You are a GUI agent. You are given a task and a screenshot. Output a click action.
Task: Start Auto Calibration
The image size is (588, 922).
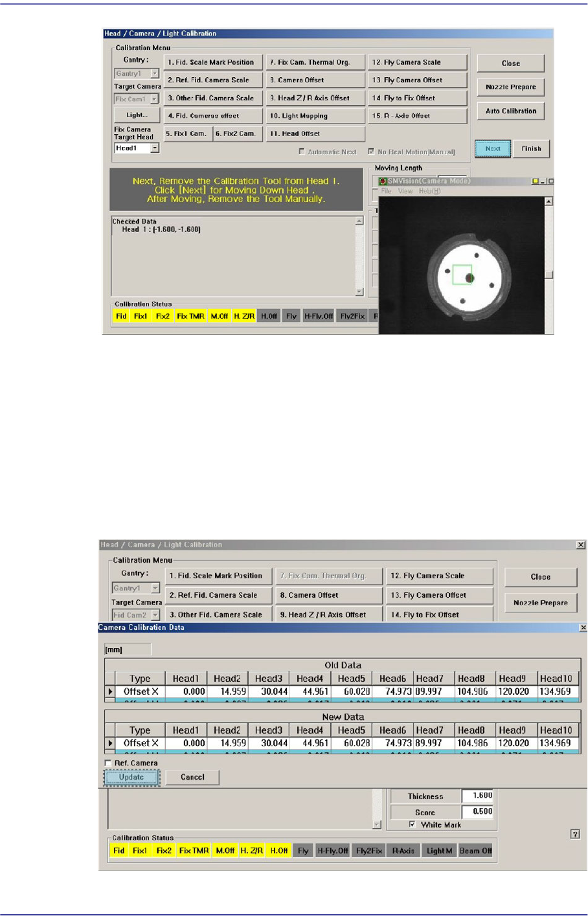(511, 111)
